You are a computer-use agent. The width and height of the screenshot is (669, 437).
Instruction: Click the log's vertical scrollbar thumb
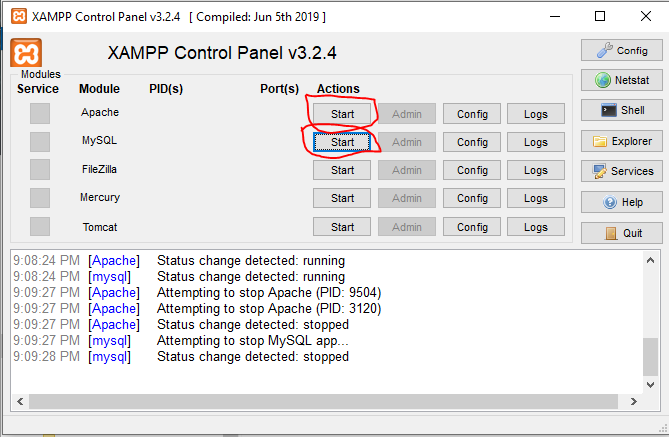[x=650, y=357]
